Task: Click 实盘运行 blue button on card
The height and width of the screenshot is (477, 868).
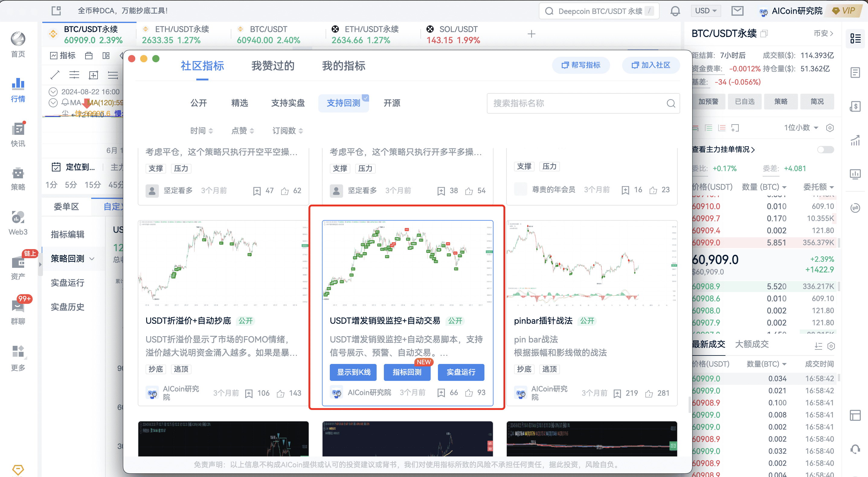Action: click(461, 372)
